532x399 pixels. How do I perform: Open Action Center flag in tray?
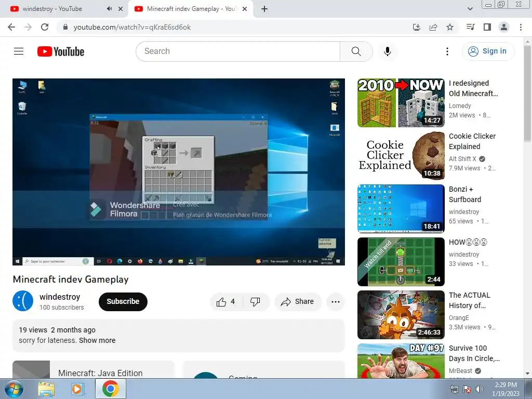tap(467, 389)
